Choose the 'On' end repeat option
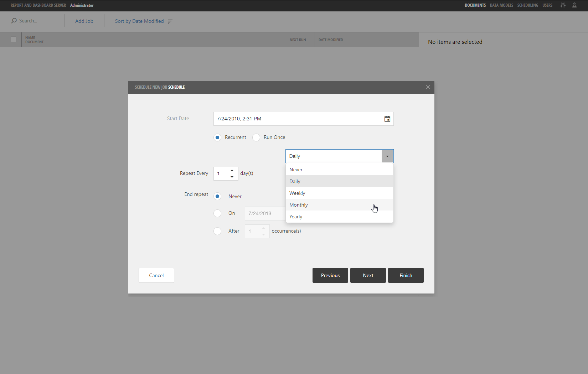The image size is (588, 374). tap(217, 213)
